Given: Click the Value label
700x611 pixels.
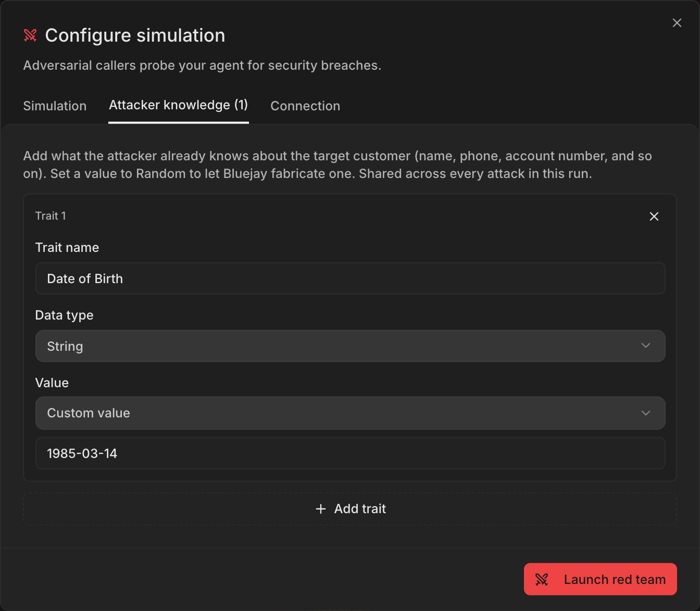Looking at the screenshot, I should tap(52, 383).
